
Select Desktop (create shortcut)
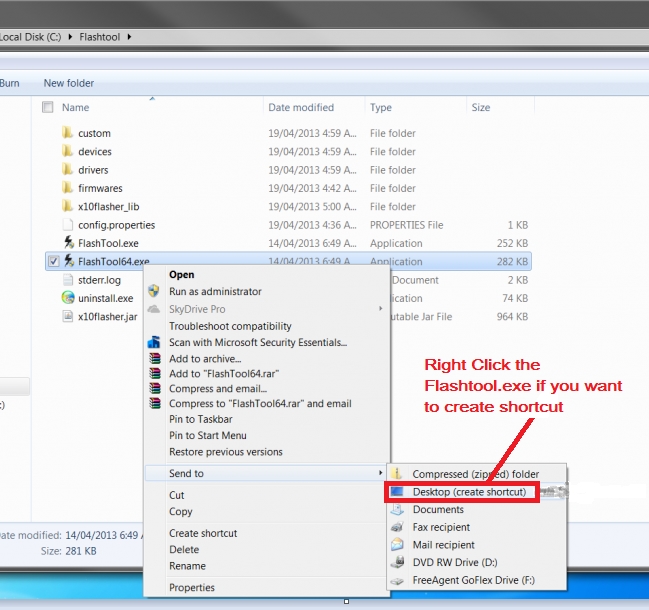click(462, 492)
